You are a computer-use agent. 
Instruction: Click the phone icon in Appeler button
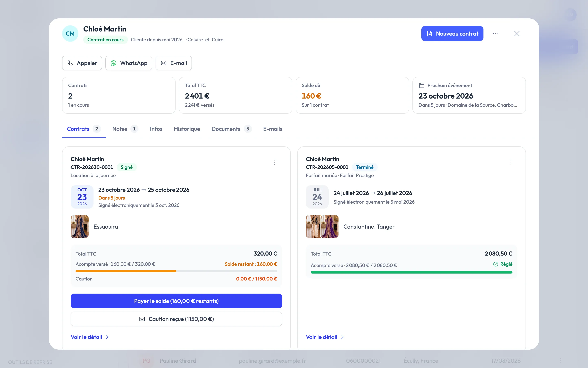(70, 63)
